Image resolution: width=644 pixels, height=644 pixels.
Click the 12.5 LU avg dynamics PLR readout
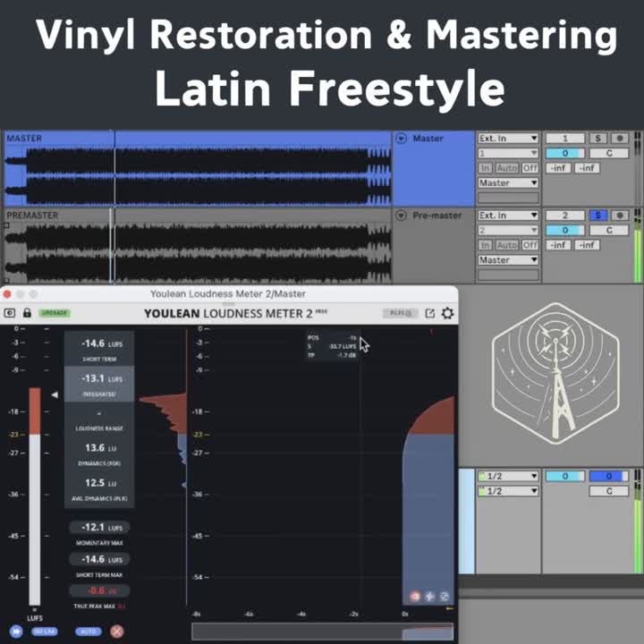[99, 488]
